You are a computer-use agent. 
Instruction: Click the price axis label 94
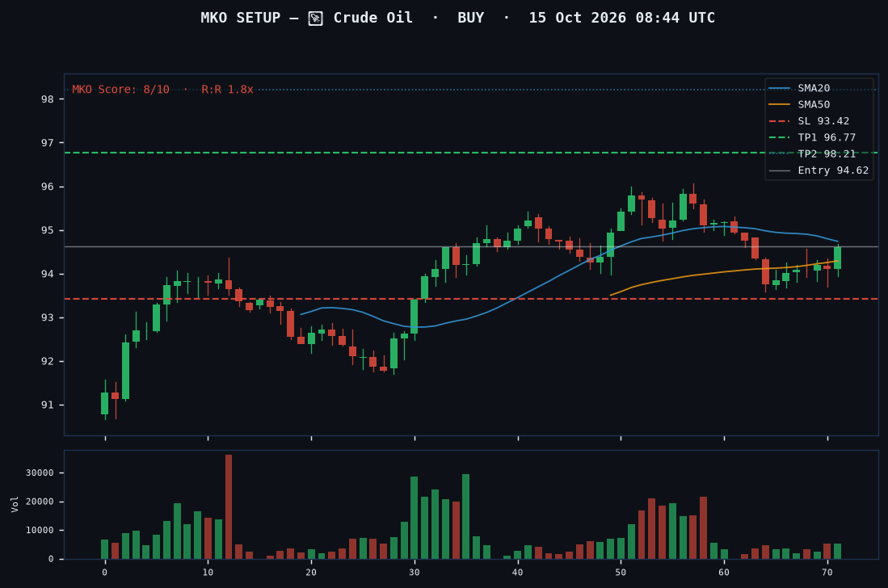tap(48, 274)
